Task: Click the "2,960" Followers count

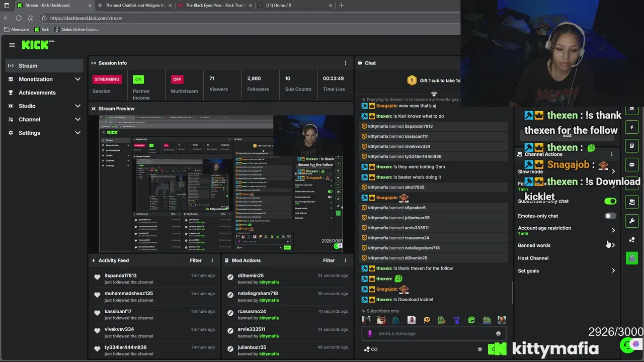Action: [254, 78]
